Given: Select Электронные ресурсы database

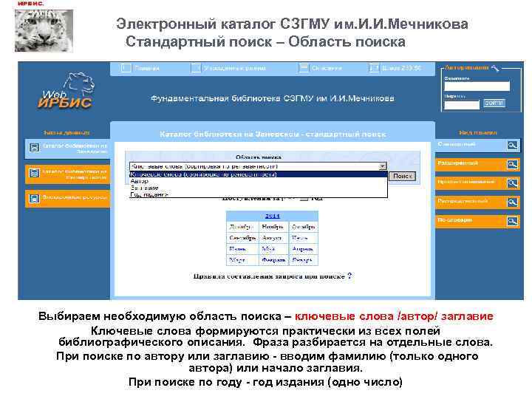Looking at the screenshot, I should [67, 199].
